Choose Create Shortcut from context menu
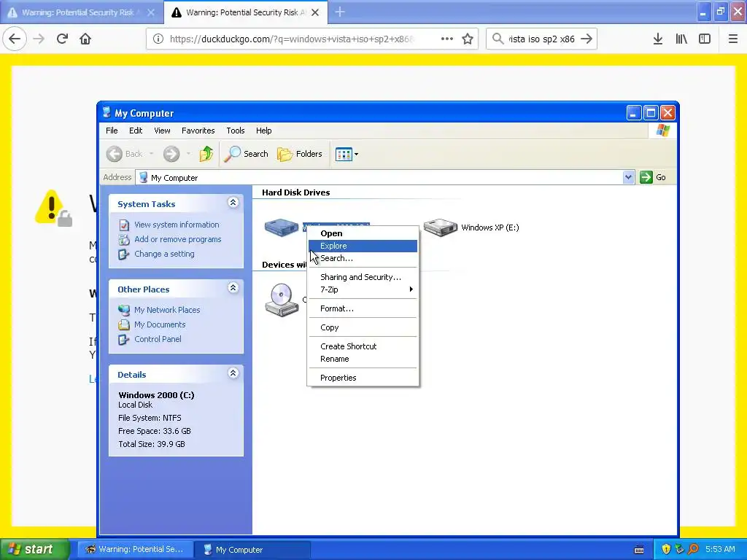Image resolution: width=747 pixels, height=560 pixels. [x=363, y=346]
